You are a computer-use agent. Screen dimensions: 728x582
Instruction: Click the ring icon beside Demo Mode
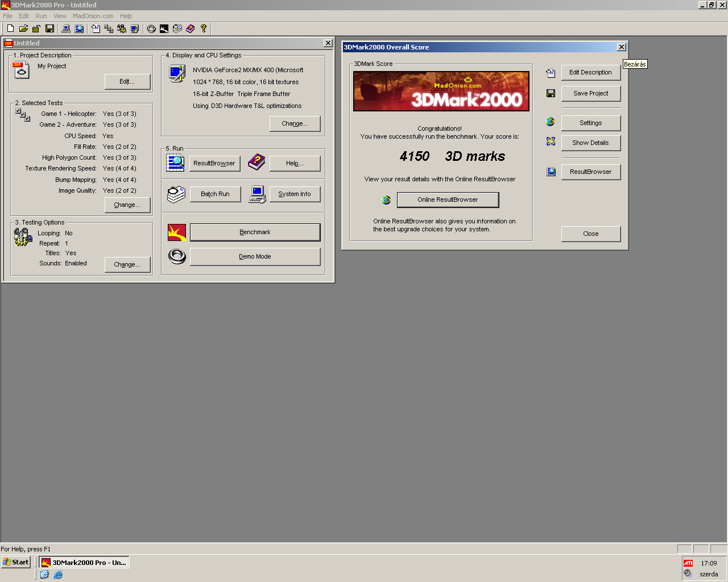(x=177, y=257)
